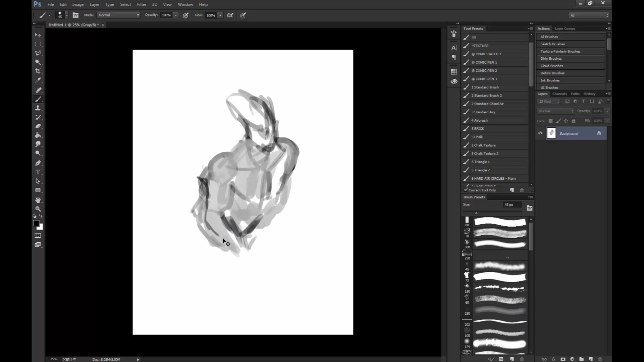Image resolution: width=644 pixels, height=362 pixels.
Task: Switch to the History tab
Action: click(589, 94)
